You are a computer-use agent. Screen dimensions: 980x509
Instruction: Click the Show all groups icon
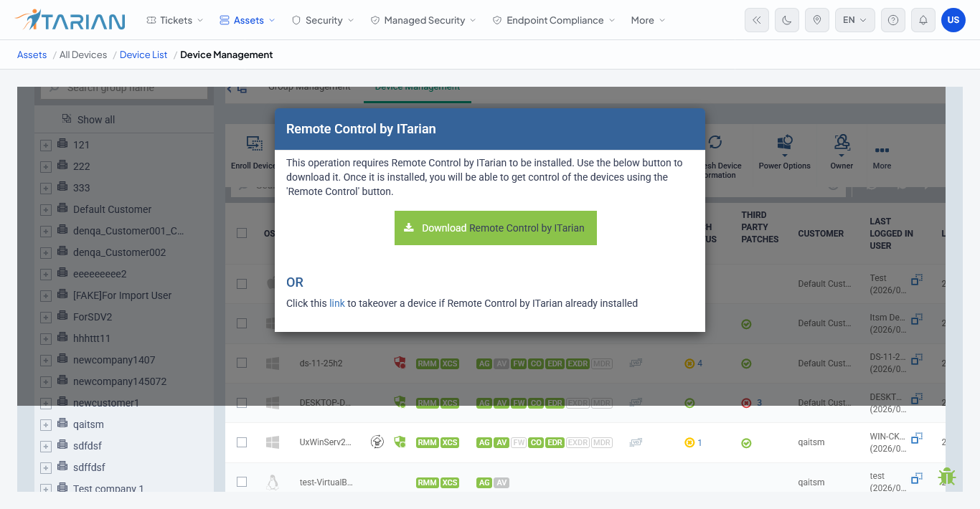click(67, 119)
